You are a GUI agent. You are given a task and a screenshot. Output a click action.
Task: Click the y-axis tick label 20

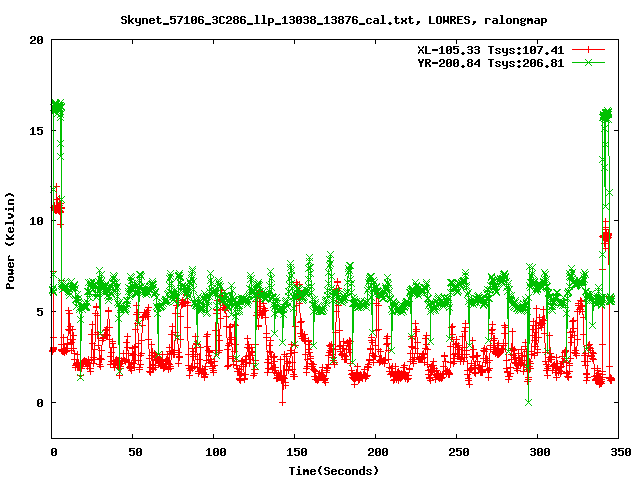(36, 40)
